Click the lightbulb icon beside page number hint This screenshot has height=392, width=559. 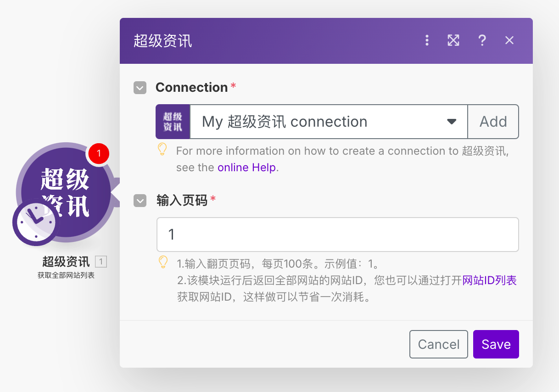(163, 262)
